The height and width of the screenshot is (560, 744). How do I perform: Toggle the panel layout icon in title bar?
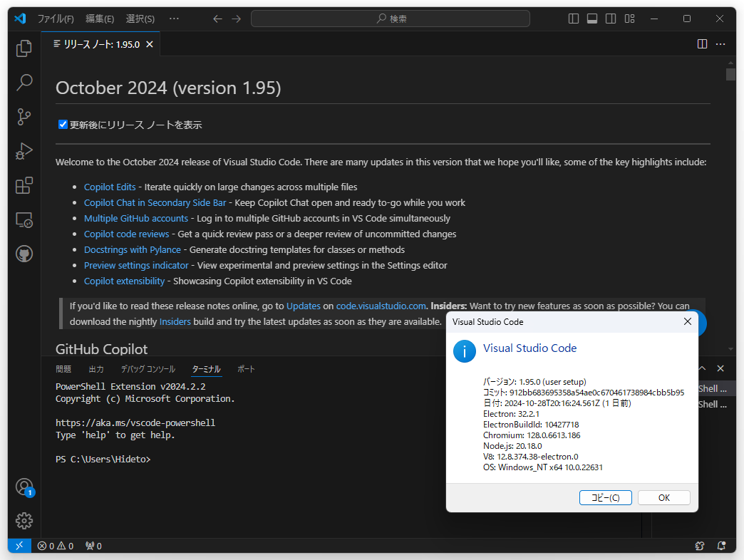(x=591, y=19)
